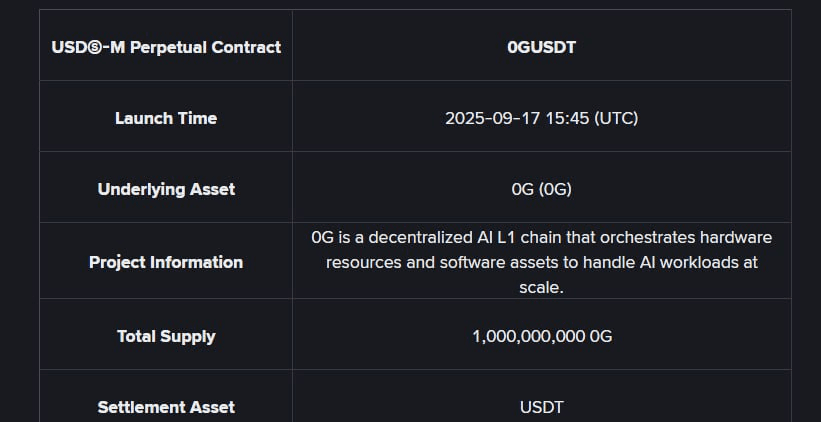Screen dimensions: 821x422
Task: Select the USDT settlement value
Action: (x=541, y=407)
